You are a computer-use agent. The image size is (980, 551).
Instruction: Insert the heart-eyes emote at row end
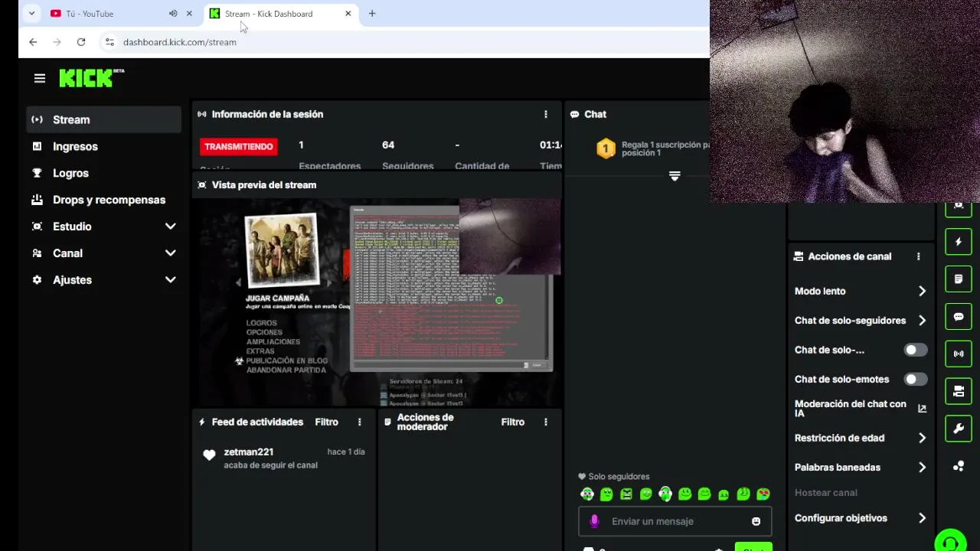pos(763,494)
